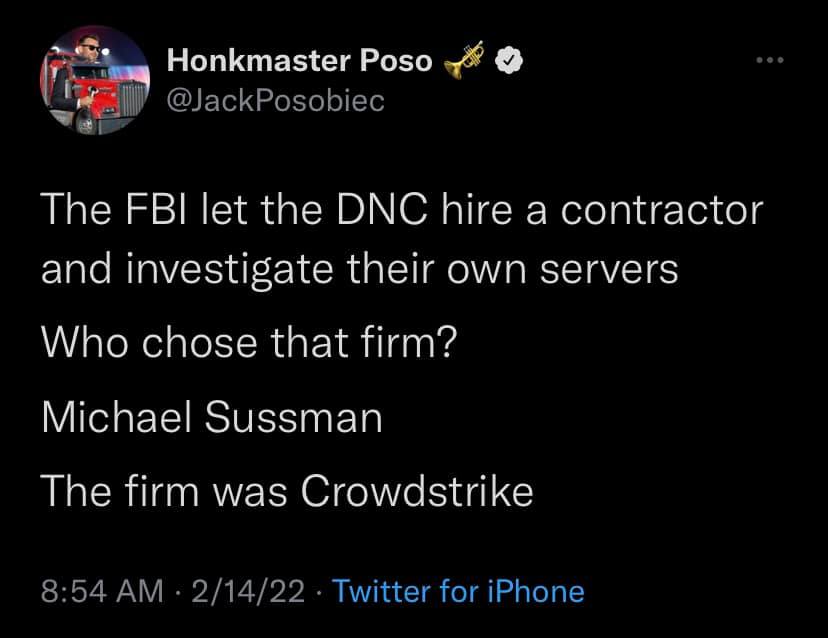828x638 pixels.
Task: Click the Twitter for iPhone source link
Action: 458,591
